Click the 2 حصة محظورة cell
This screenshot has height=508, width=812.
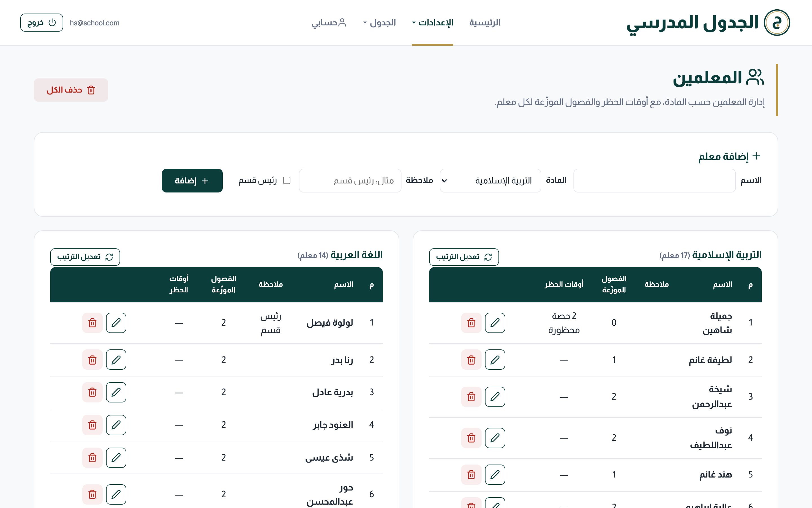[564, 323]
